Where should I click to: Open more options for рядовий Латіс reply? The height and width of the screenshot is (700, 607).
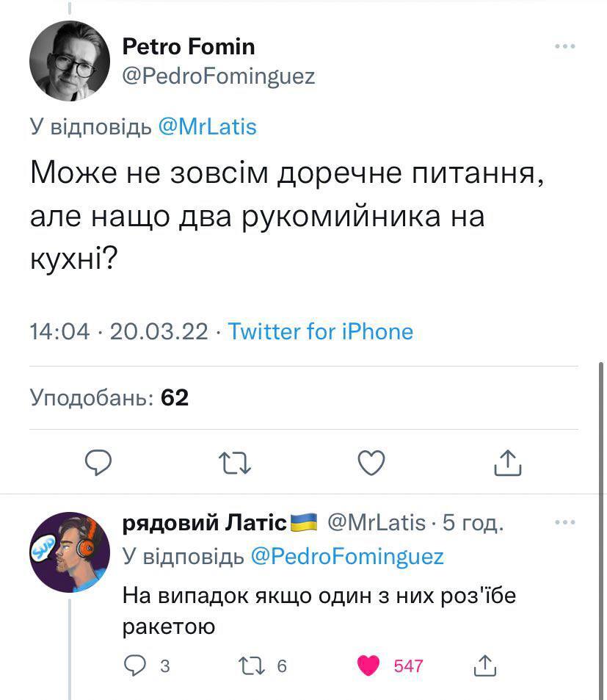[564, 522]
